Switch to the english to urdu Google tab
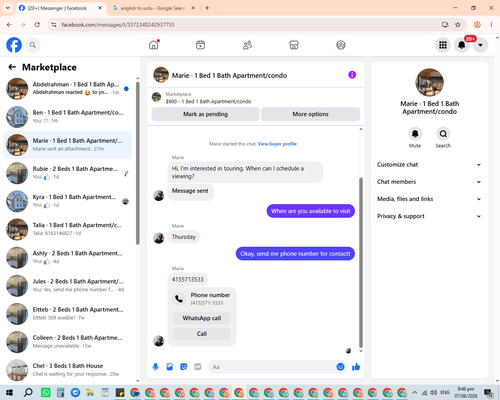 point(153,8)
